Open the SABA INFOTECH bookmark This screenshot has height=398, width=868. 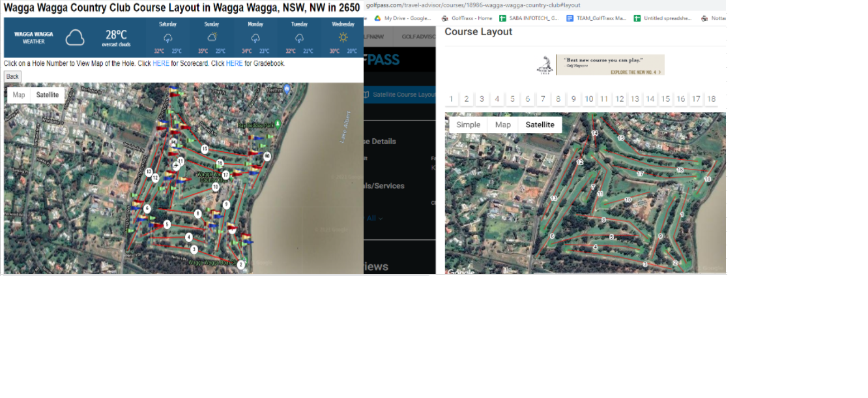tap(528, 18)
